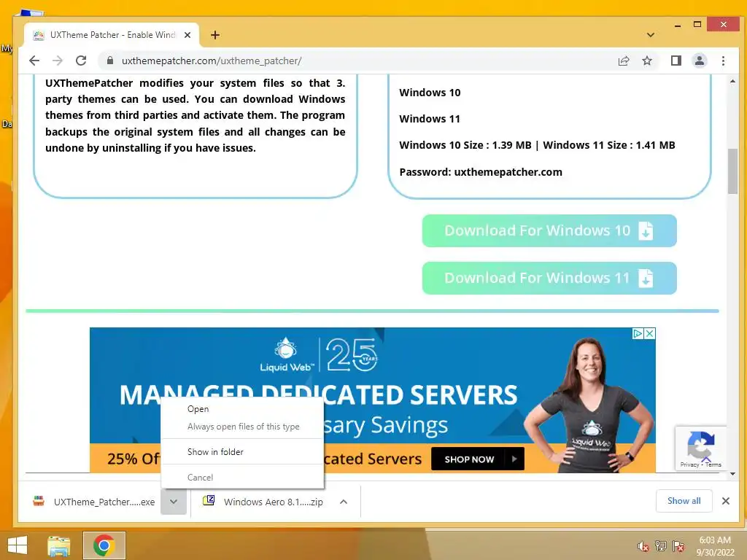Share this page icon in address bar
Screen dimensions: 747x560
(x=624, y=61)
